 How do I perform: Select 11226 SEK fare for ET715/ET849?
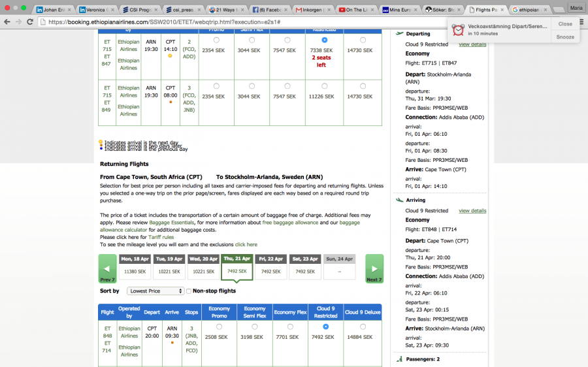tap(324, 86)
